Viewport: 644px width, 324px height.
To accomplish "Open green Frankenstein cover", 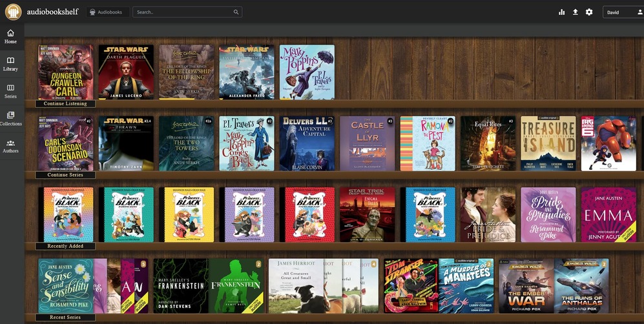I will 236,286.
